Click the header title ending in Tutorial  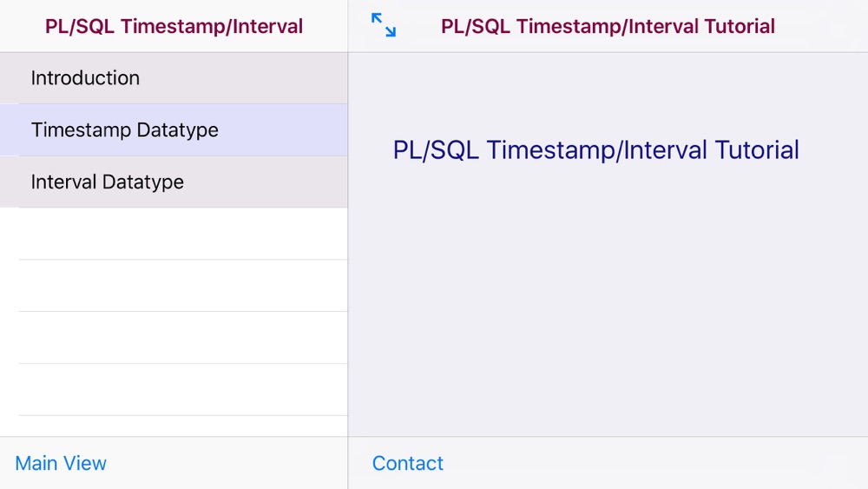pos(608,26)
